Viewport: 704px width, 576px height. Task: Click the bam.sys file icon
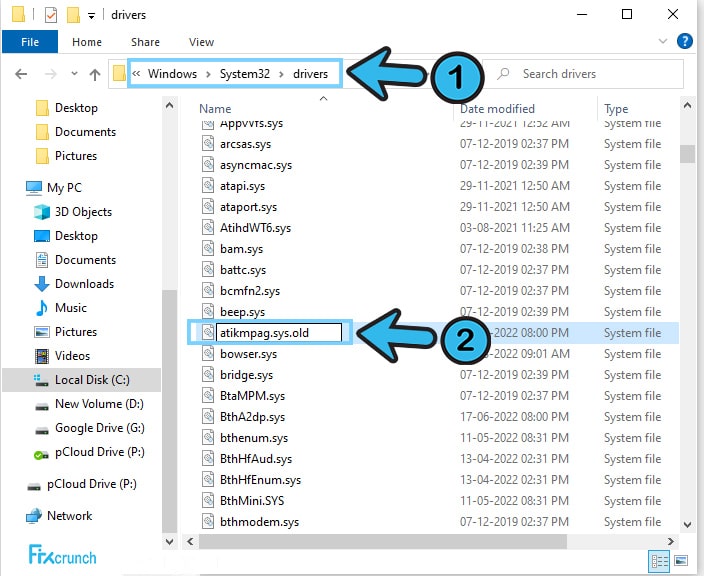[x=207, y=249]
